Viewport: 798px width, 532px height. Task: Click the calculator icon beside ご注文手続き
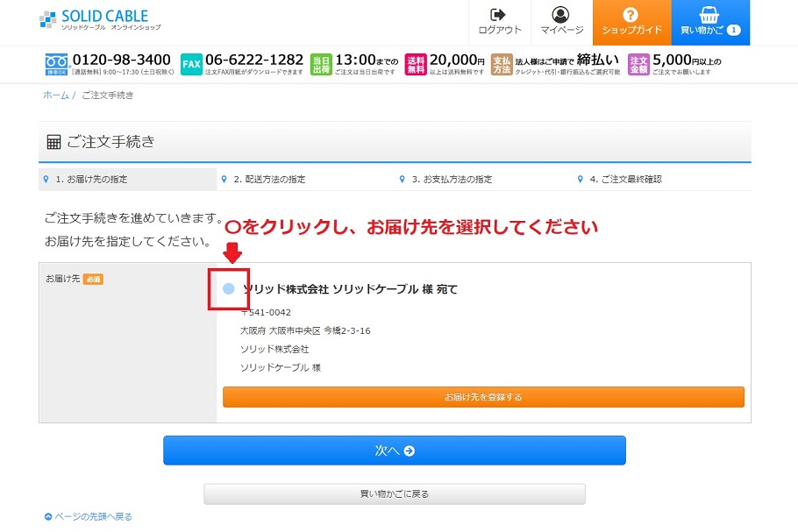point(53,142)
